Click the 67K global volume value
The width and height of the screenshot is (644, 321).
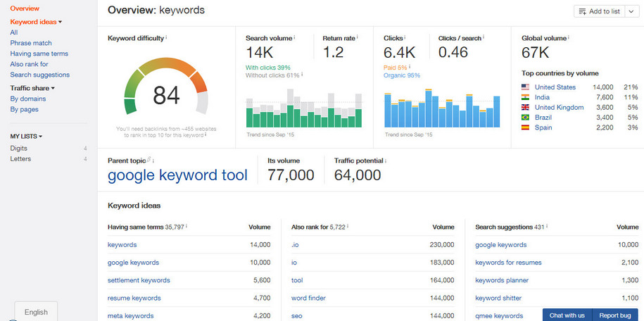535,53
